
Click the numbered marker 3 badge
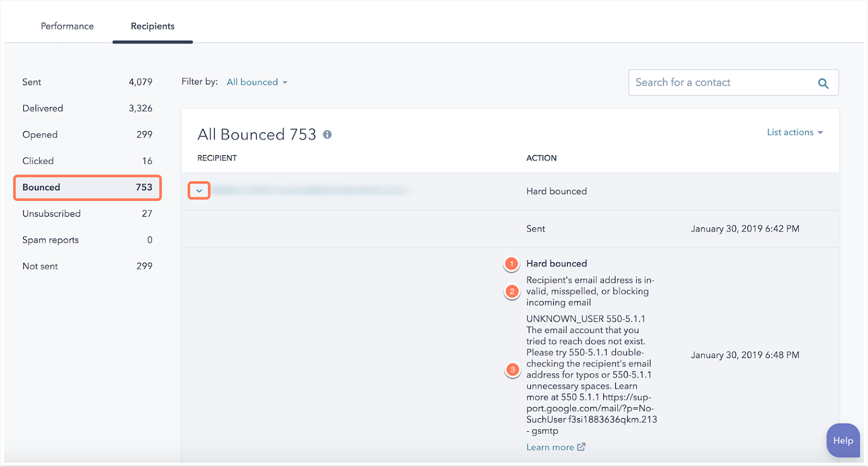point(512,370)
